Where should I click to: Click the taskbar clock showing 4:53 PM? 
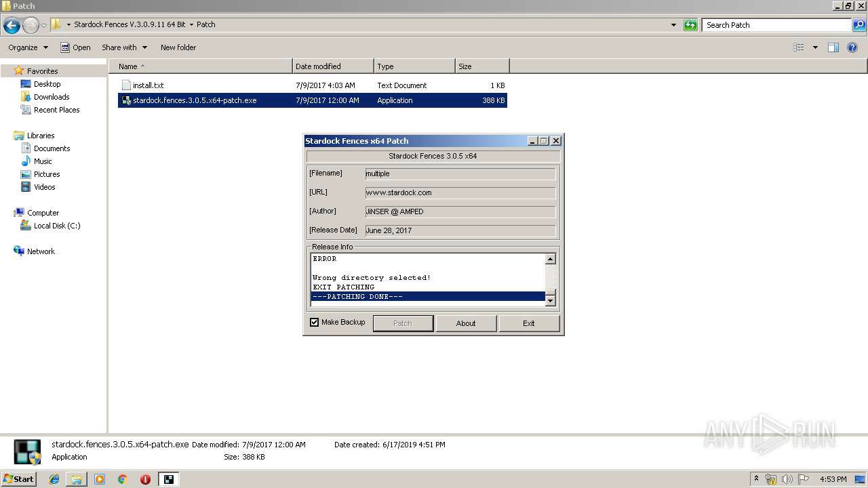click(x=833, y=479)
